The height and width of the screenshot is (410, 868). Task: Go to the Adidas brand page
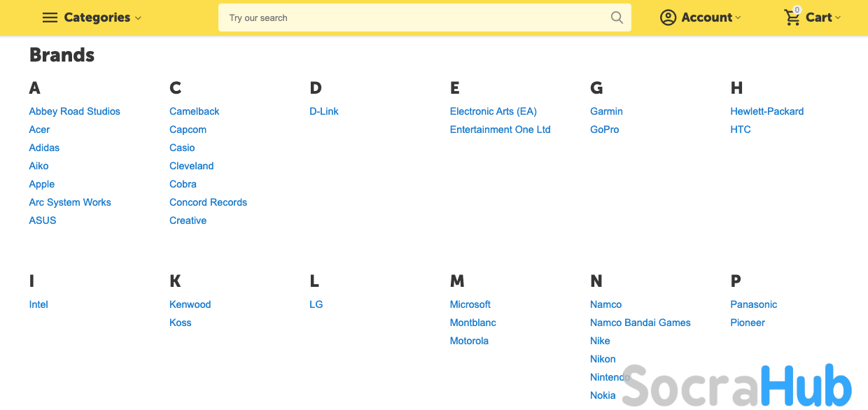click(44, 148)
